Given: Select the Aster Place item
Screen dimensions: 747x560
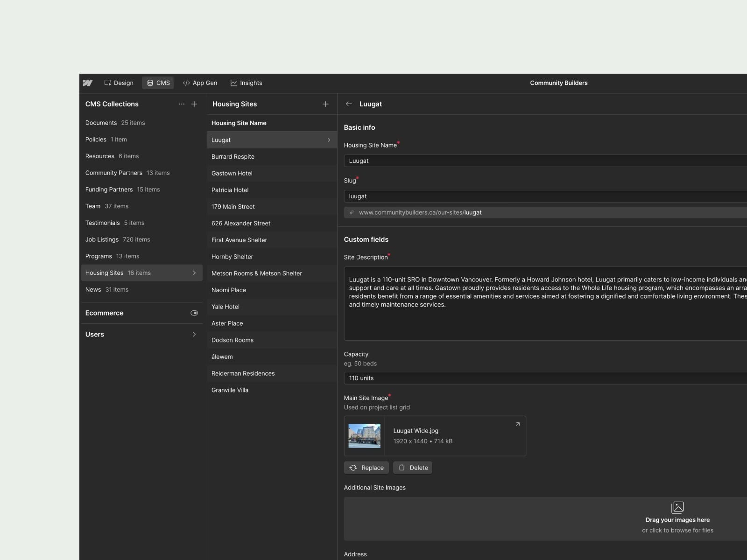Looking at the screenshot, I should pos(272,323).
